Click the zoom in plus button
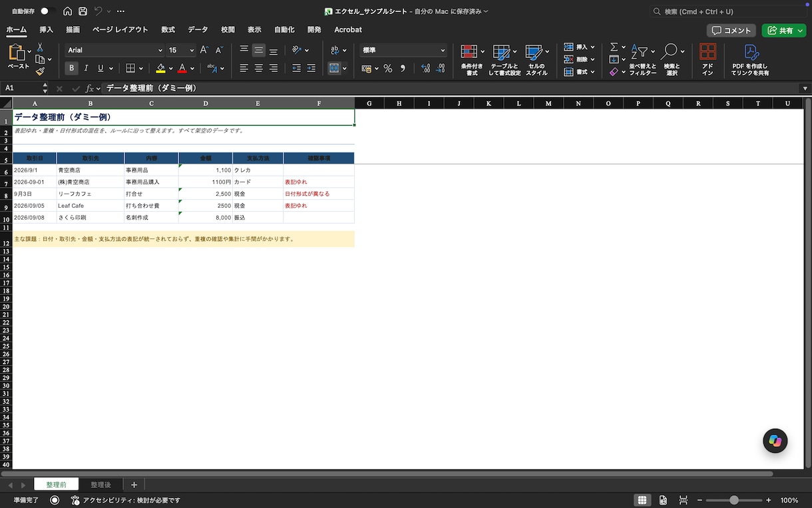 click(x=769, y=500)
